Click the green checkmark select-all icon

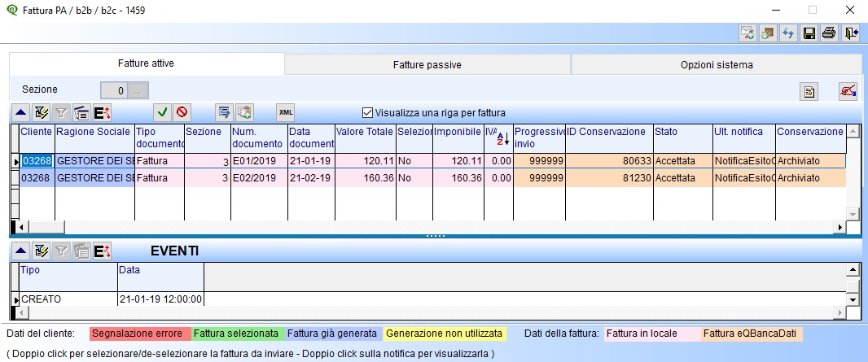[x=163, y=112]
